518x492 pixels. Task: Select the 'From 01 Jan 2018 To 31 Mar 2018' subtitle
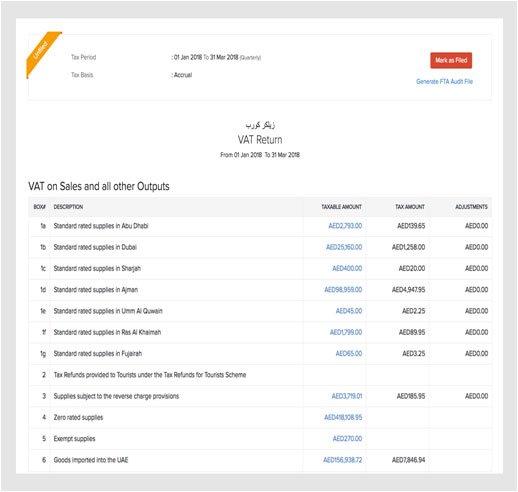(x=260, y=155)
